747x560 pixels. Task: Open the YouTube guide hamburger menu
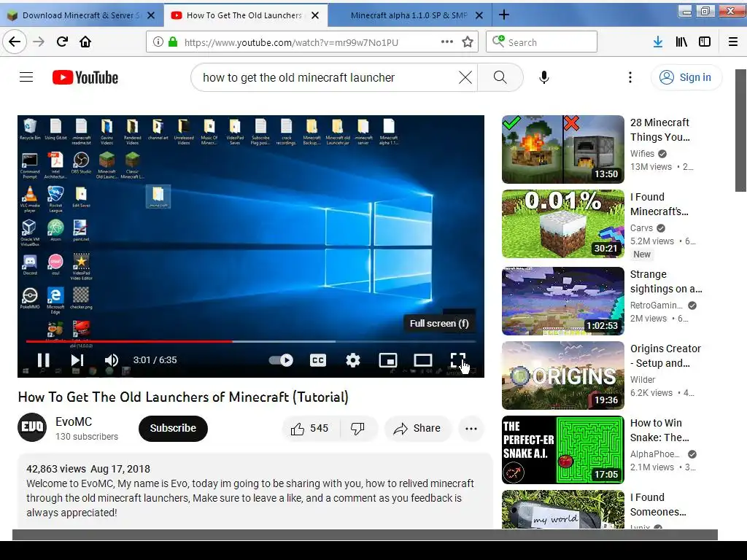point(26,77)
